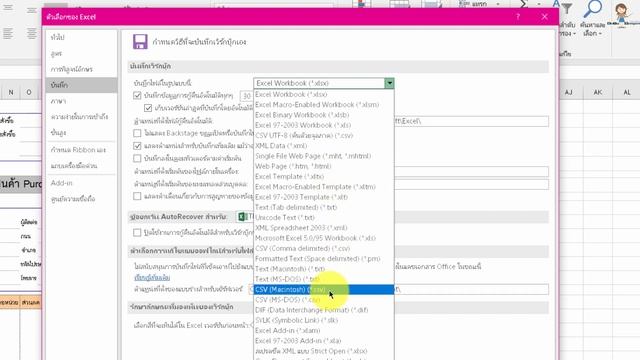640x360 pixels.
Task: Click the AutoRecover minutes box showing 30
Action: coord(246,96)
